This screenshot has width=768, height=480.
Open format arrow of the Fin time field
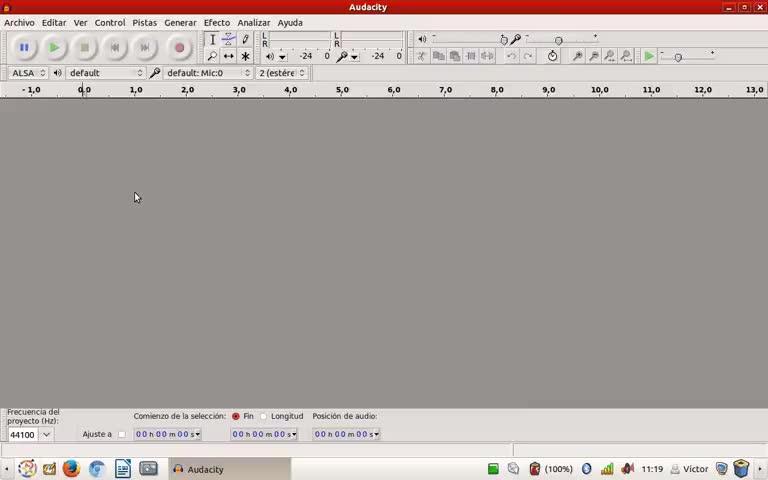point(294,434)
